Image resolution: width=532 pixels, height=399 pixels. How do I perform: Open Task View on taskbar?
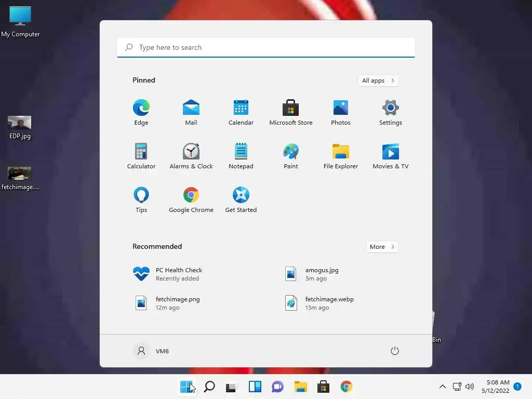click(x=232, y=387)
